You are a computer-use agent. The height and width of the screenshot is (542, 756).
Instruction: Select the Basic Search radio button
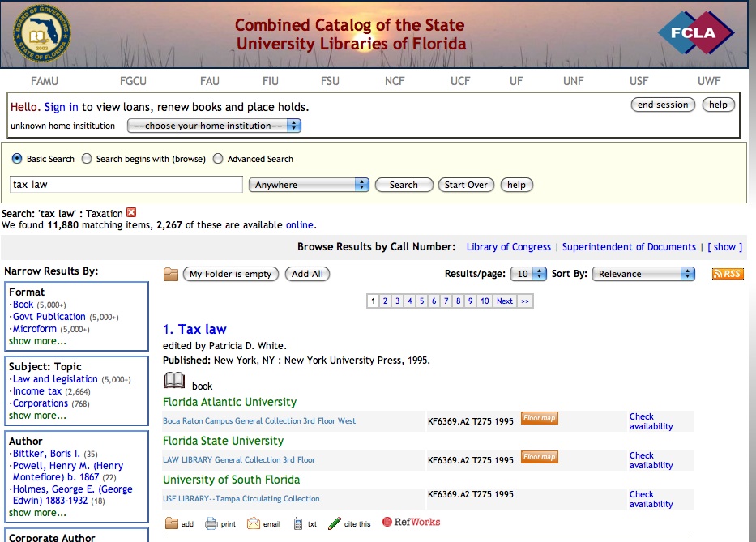17,159
